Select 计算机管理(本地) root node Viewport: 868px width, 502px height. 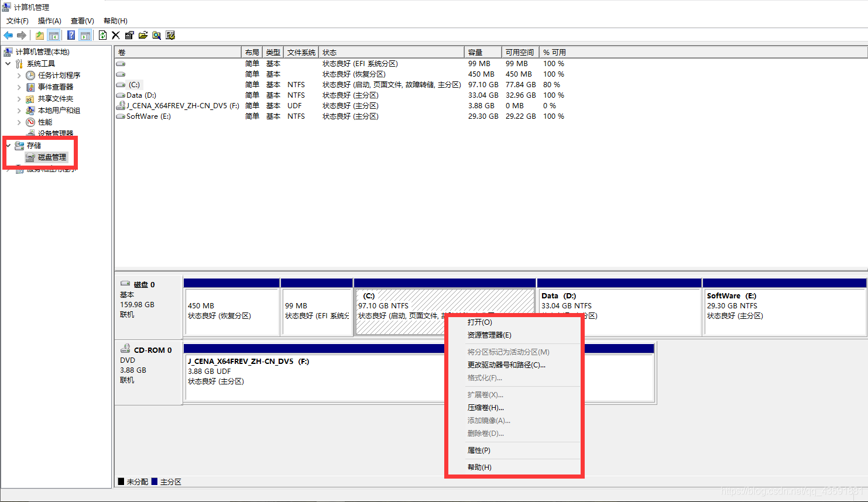(x=42, y=52)
